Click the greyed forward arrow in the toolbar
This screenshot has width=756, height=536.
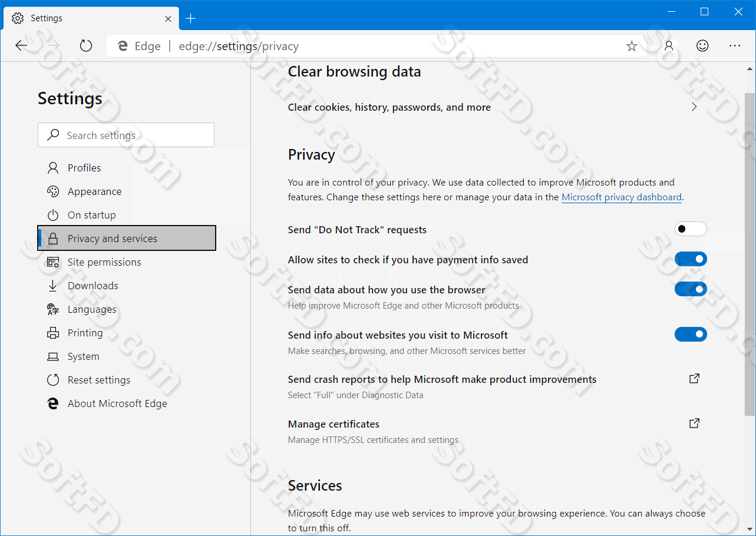pyautogui.click(x=54, y=46)
